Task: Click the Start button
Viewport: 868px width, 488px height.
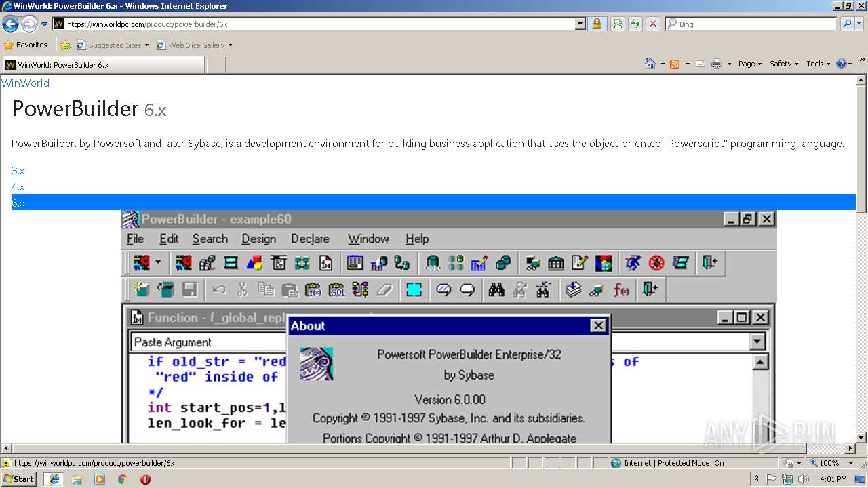Action: [x=19, y=479]
